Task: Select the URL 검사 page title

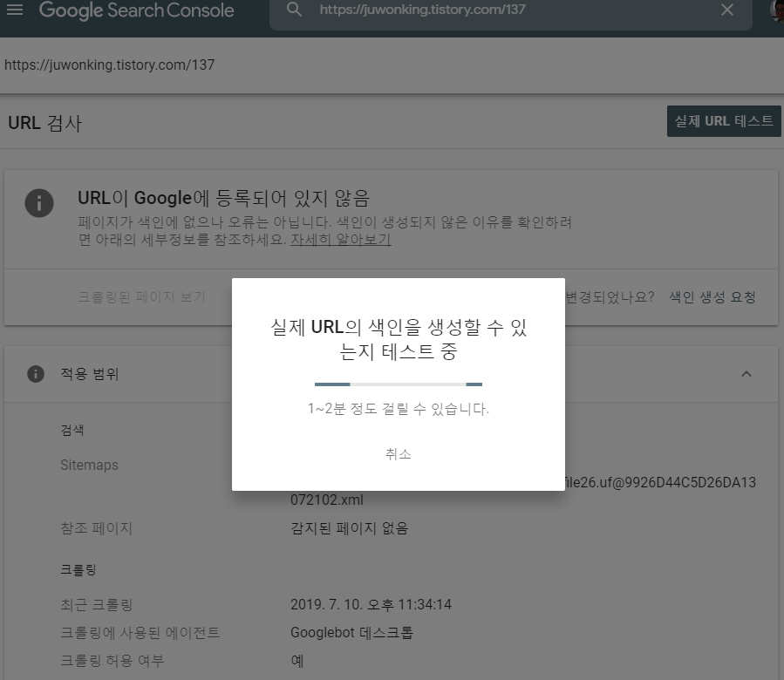Action: coord(45,123)
